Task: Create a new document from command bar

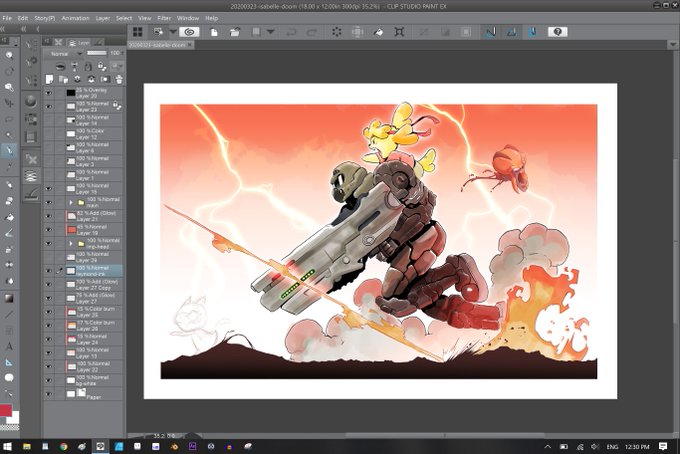Action: [214, 32]
